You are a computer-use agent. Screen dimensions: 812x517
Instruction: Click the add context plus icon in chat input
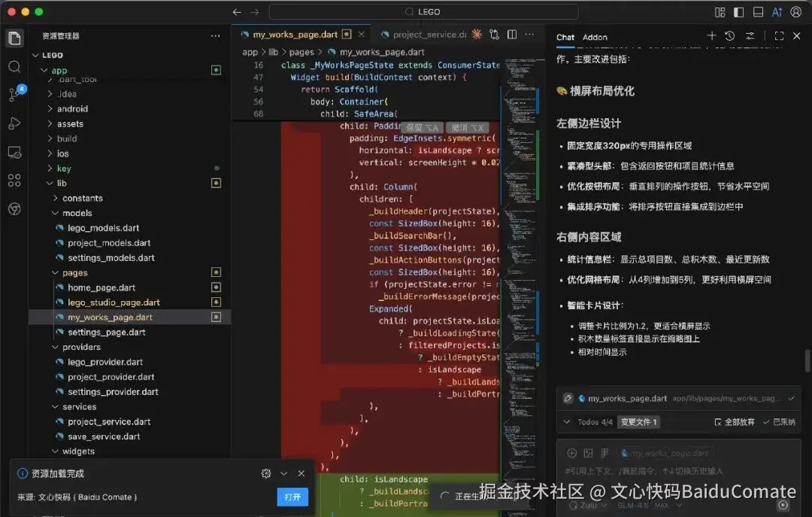pyautogui.click(x=571, y=453)
